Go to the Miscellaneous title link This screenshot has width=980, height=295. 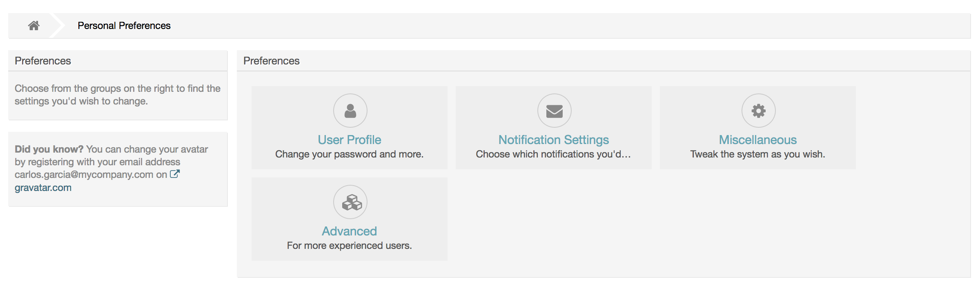[x=757, y=140]
